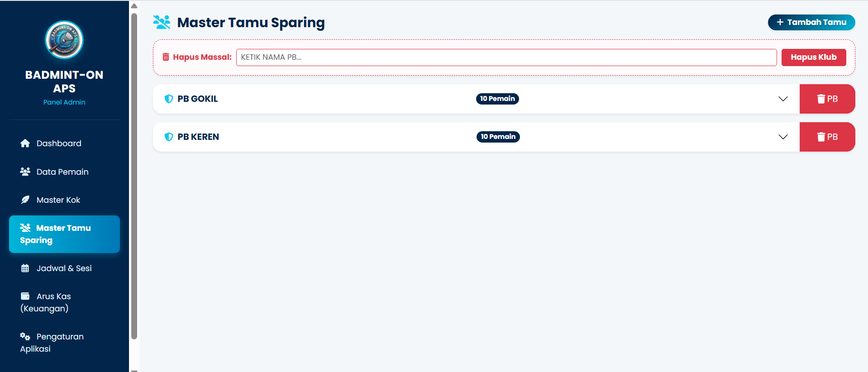The image size is (868, 372).
Task: Click the 10 Pemain badge for PB GOKIL
Action: pyautogui.click(x=497, y=99)
